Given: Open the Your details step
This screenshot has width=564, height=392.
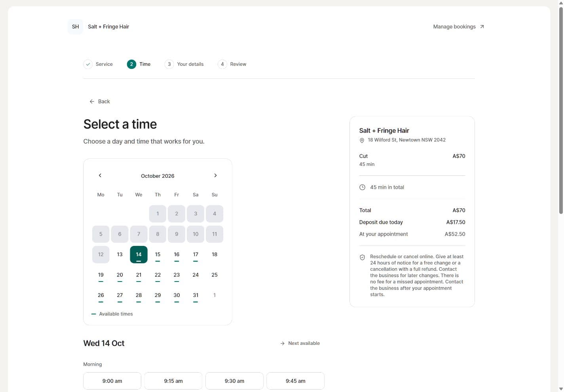Looking at the screenshot, I should [x=184, y=64].
